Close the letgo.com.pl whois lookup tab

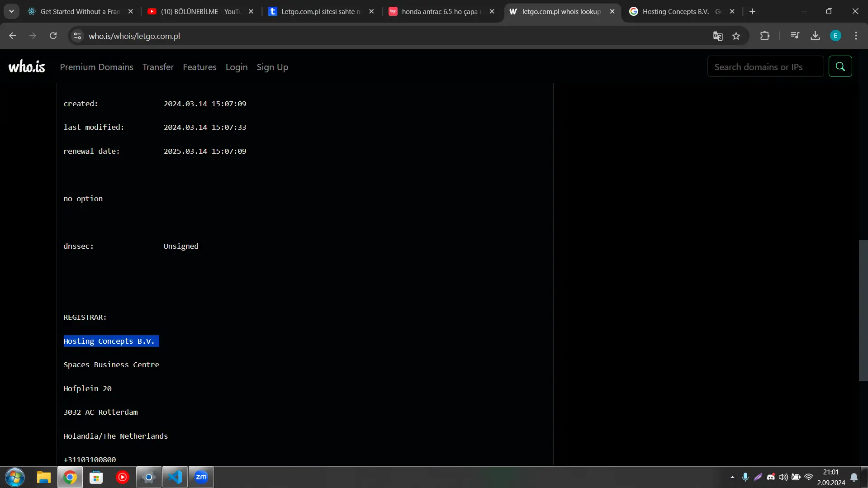(612, 11)
